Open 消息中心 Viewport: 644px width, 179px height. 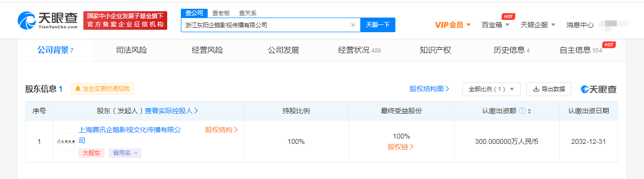pyautogui.click(x=580, y=25)
